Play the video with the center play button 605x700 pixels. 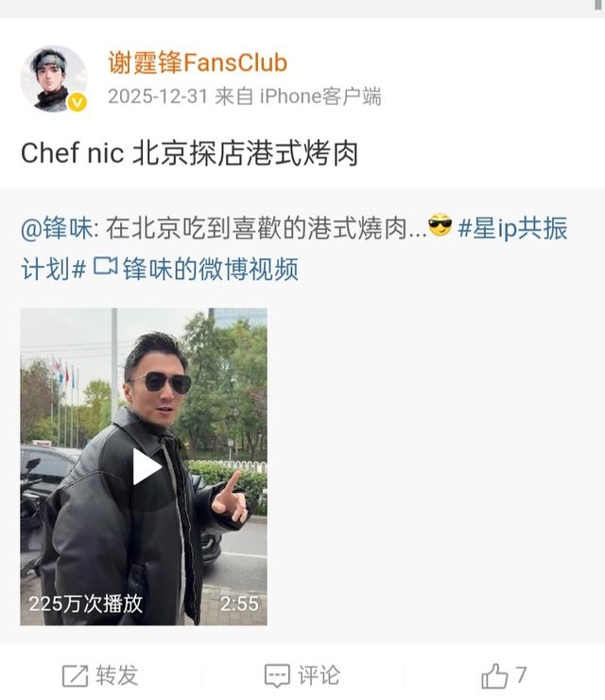(147, 467)
